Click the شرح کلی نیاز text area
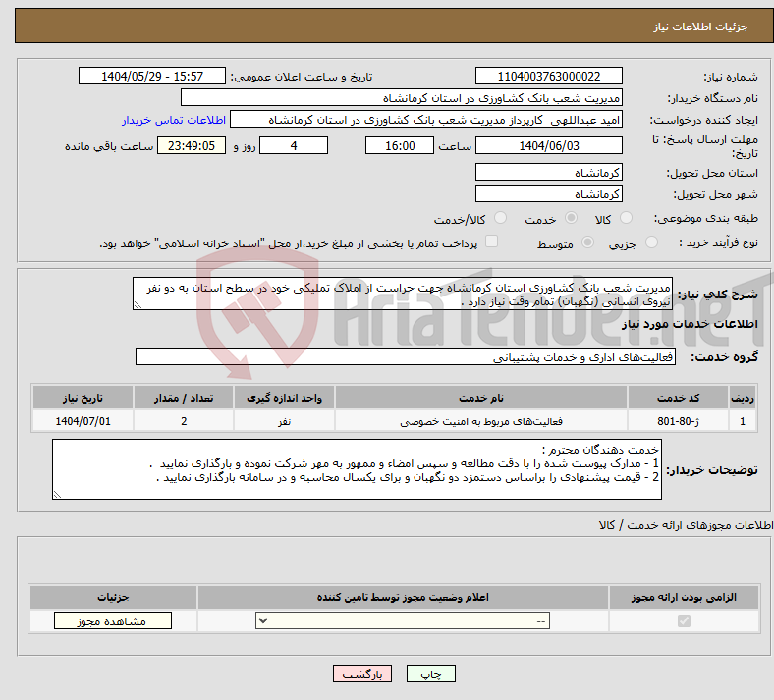 403,294
